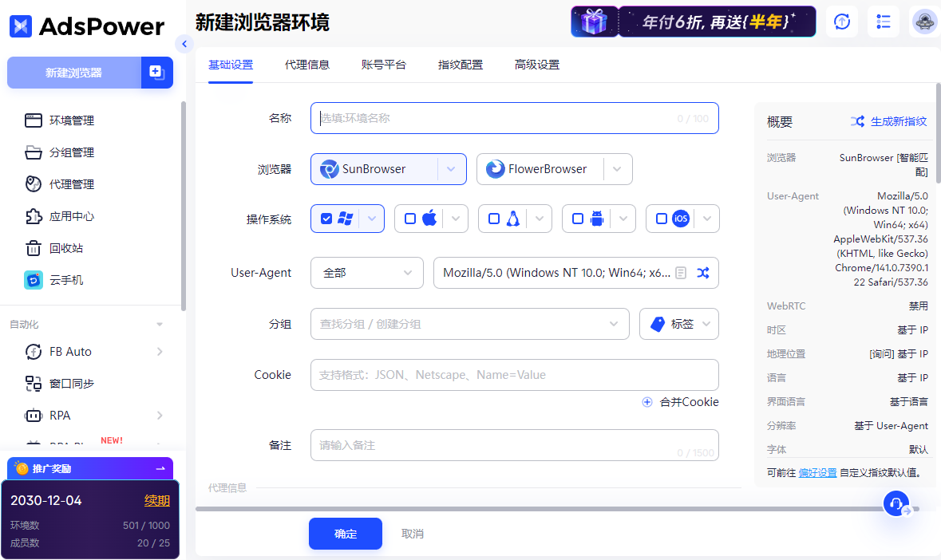Open the FlowerBrowser version dropdown
The height and width of the screenshot is (560, 941).
(616, 168)
